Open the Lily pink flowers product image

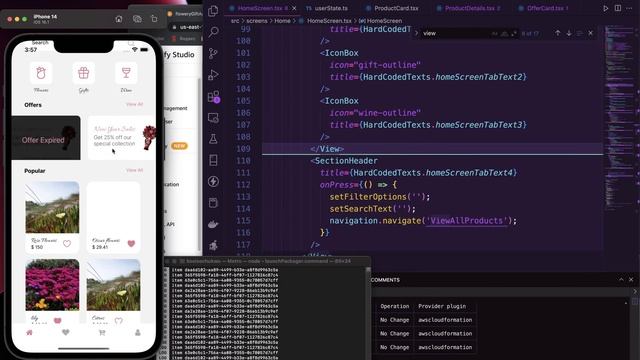[x=52, y=285]
